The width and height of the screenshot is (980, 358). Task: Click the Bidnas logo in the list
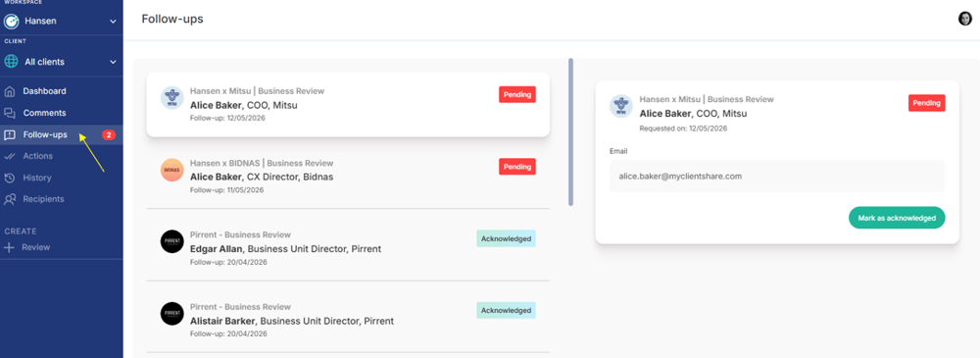click(171, 170)
